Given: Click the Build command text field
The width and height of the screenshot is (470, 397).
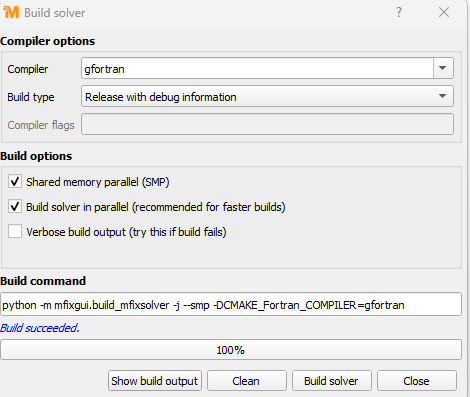Looking at the screenshot, I should coord(231,304).
